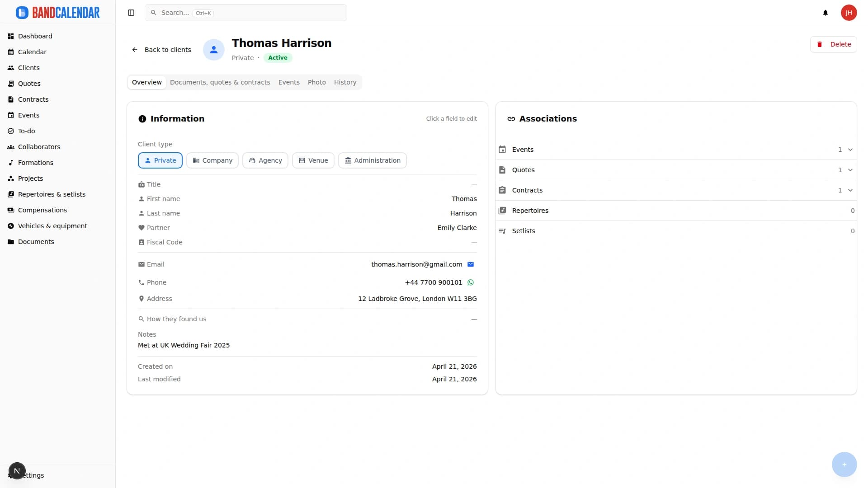Select Administration client type

[x=373, y=160]
